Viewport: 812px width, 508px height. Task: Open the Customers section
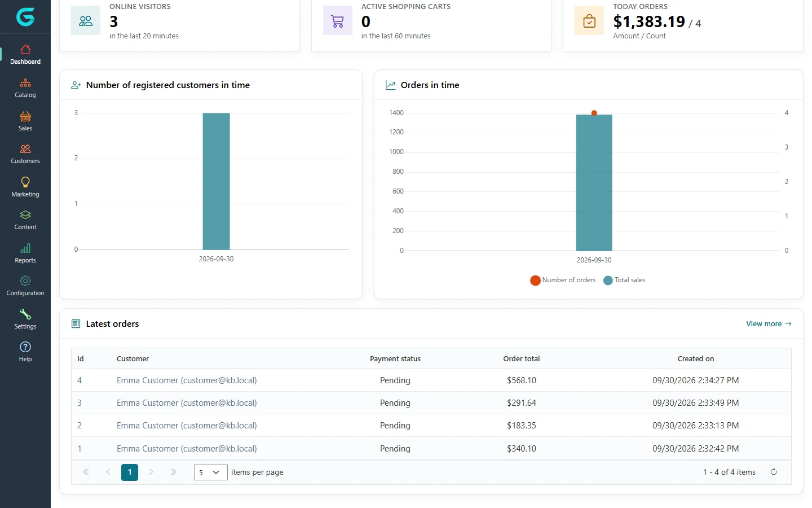25,154
